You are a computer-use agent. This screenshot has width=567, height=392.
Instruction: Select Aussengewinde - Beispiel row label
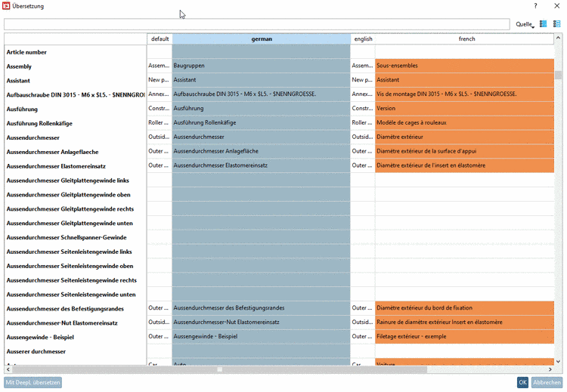pos(40,338)
